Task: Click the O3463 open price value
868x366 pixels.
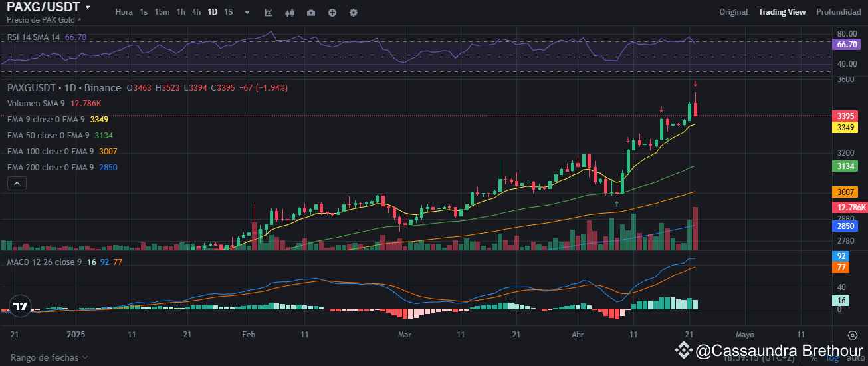Action: (140, 88)
